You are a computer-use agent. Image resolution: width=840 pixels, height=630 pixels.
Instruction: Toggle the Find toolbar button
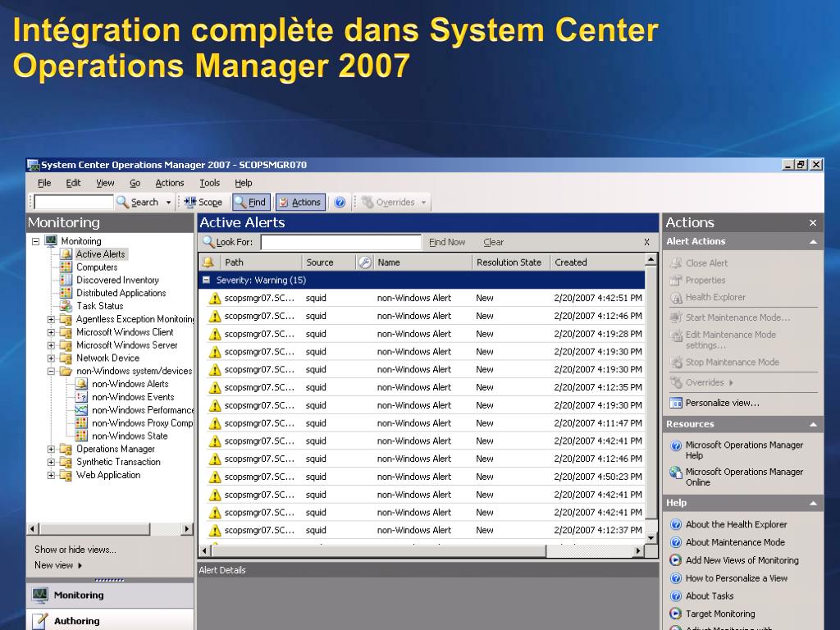[x=251, y=202]
